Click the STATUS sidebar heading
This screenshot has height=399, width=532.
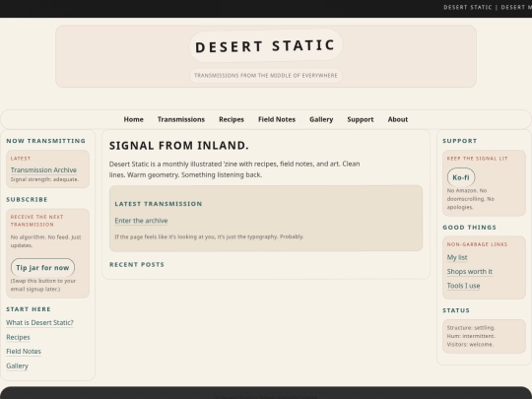(x=456, y=310)
